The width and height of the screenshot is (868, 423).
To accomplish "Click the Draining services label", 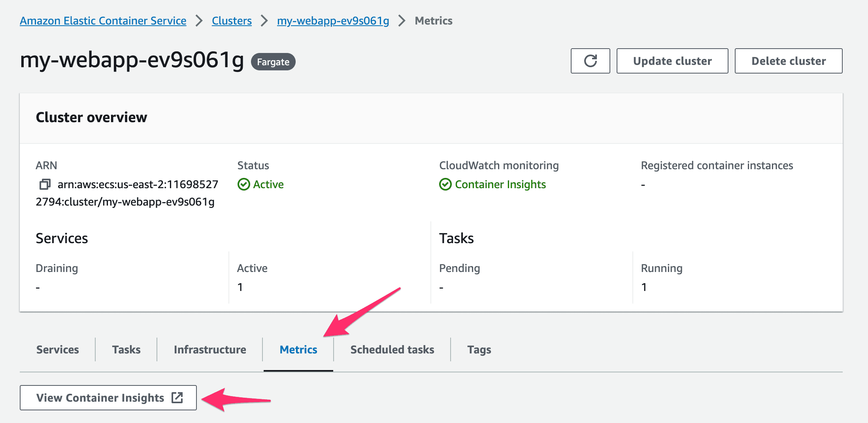I will (57, 268).
